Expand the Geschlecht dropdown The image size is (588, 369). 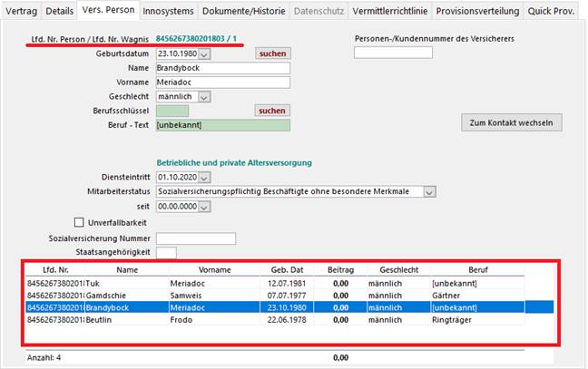203,97
